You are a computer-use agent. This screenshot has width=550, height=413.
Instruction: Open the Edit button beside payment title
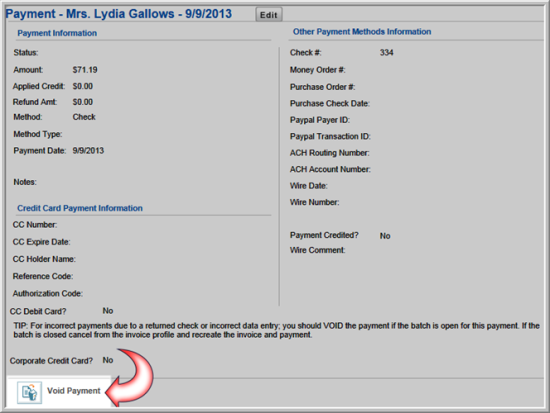click(x=269, y=15)
